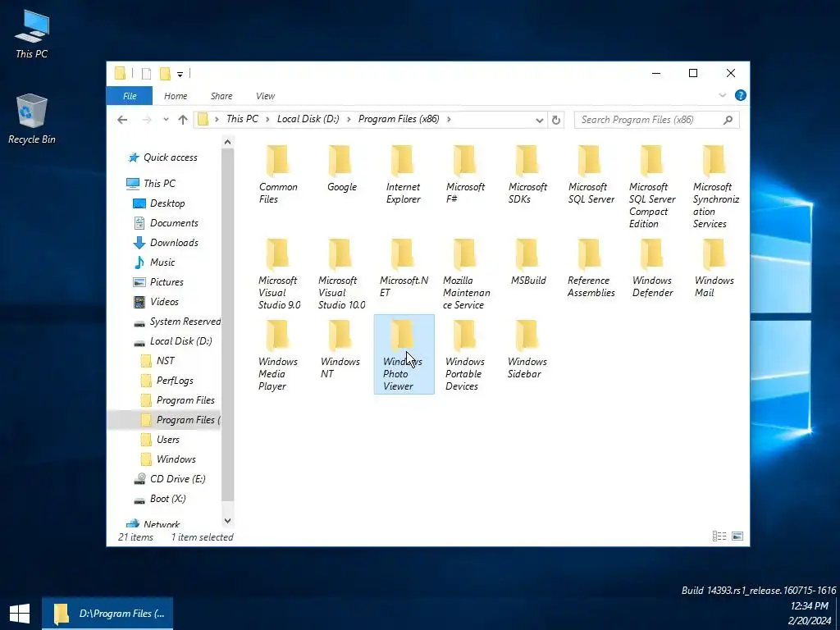The height and width of the screenshot is (630, 840).
Task: Click the Help question mark icon
Action: (741, 95)
